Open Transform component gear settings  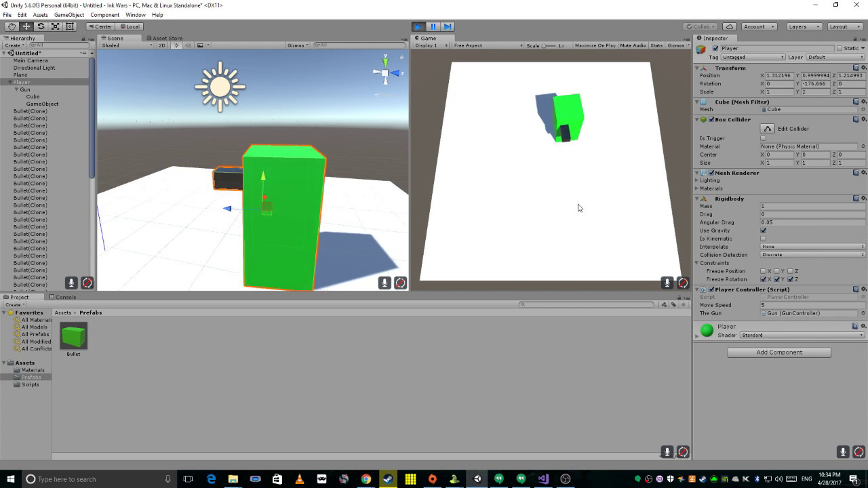(863, 68)
